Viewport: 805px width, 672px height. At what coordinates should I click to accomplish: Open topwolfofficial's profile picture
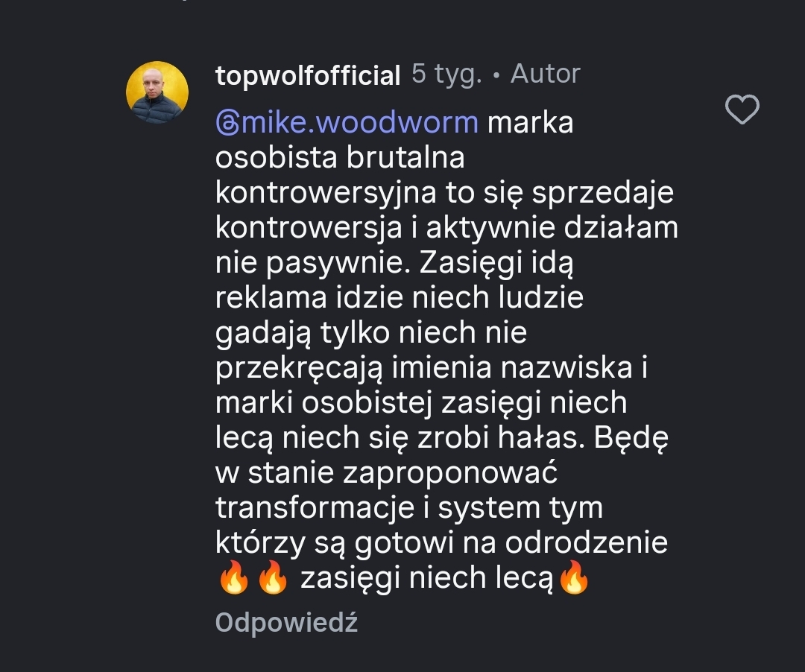[157, 92]
